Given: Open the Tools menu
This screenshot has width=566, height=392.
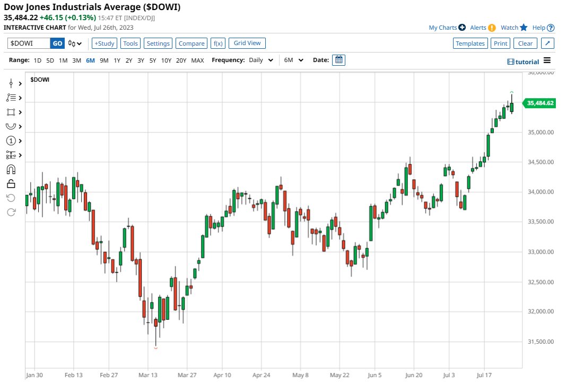Looking at the screenshot, I should pos(130,43).
